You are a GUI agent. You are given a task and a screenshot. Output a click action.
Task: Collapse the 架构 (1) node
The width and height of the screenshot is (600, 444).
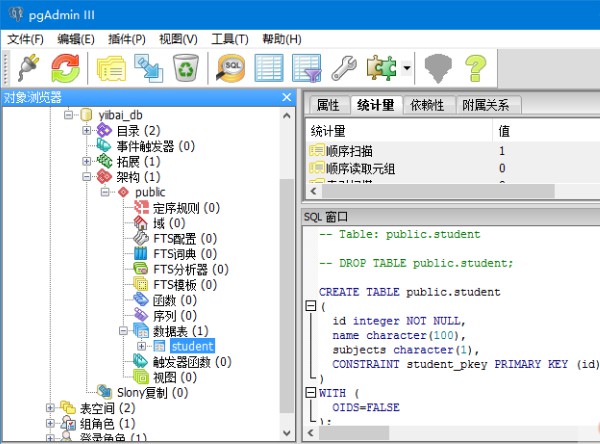coord(86,177)
